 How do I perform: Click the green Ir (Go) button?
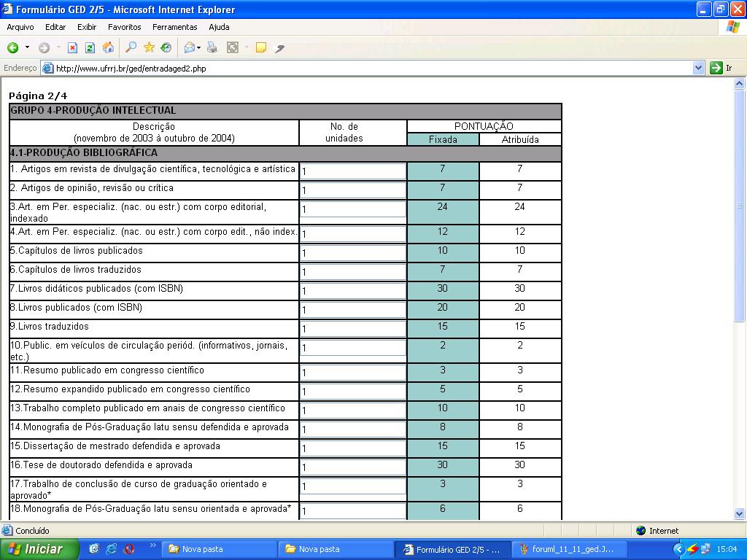[721, 68]
